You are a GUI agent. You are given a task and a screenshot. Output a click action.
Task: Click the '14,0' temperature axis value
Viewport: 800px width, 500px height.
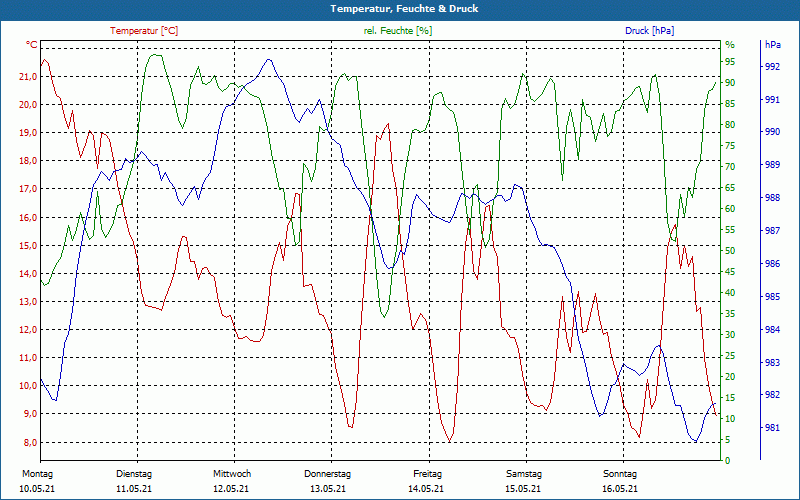click(x=28, y=273)
